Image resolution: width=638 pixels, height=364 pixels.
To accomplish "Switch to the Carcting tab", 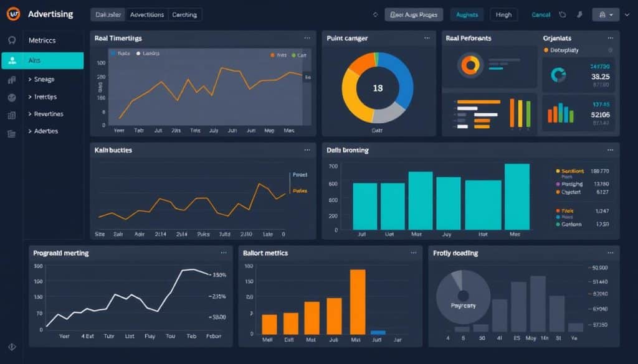I will point(184,15).
